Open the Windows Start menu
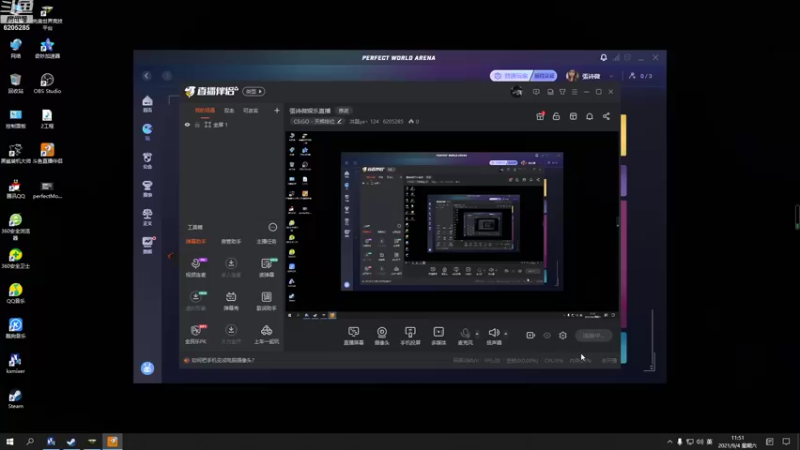The height and width of the screenshot is (450, 800). pyautogui.click(x=10, y=441)
